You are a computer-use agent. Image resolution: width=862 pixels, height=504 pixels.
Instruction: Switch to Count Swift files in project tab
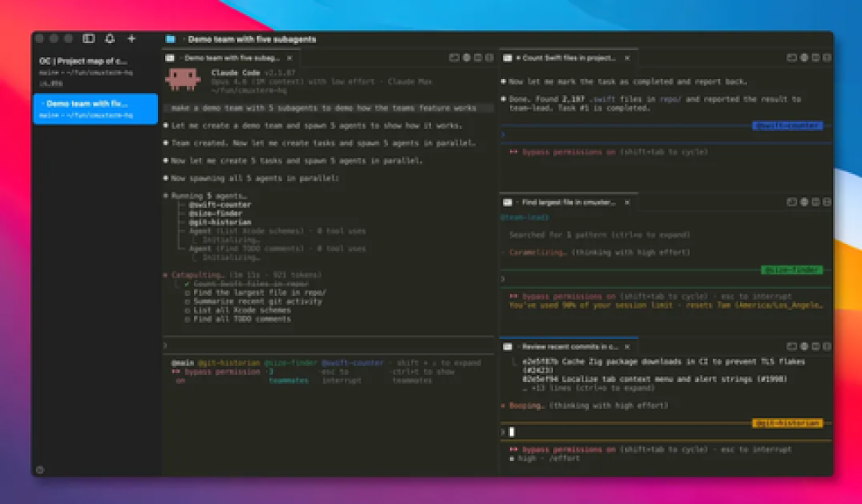(568, 57)
